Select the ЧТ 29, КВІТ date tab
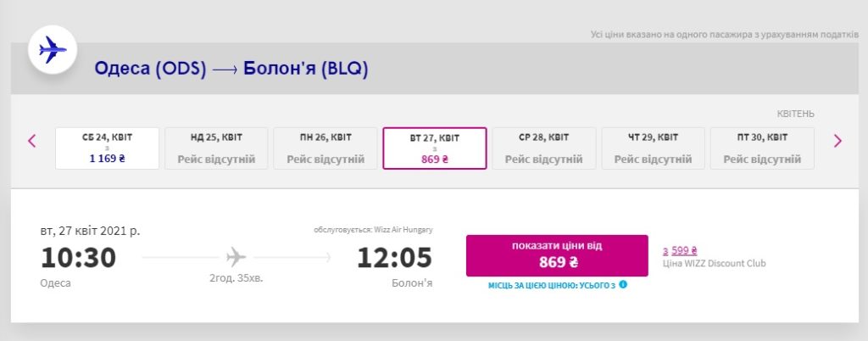868x341 pixels. coord(654,148)
